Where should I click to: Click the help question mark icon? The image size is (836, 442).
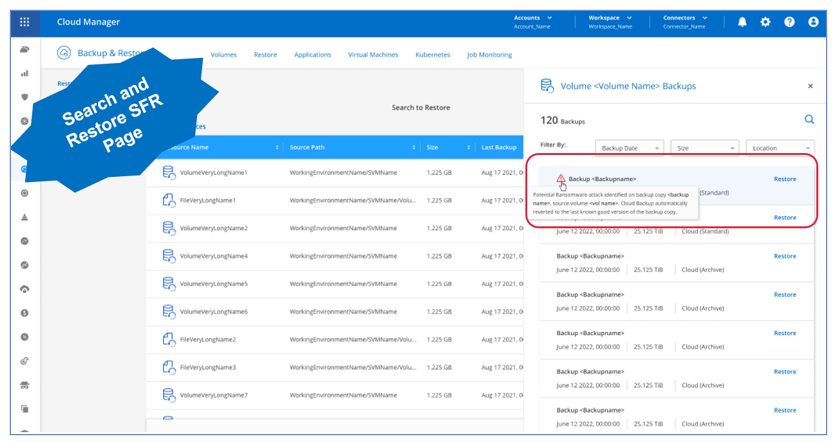[789, 22]
